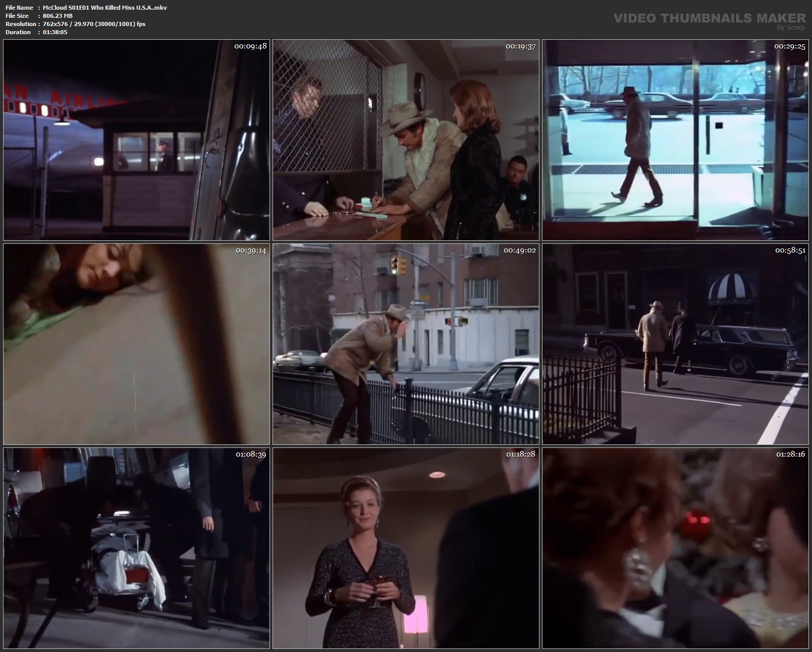The width and height of the screenshot is (812, 652).
Task: Open the thumbnail at 01:18:28
Action: tap(406, 548)
